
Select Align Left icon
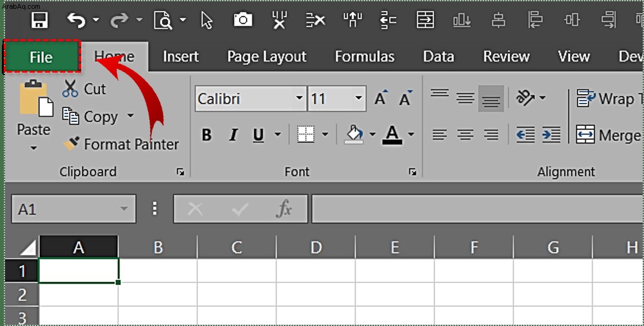click(440, 135)
